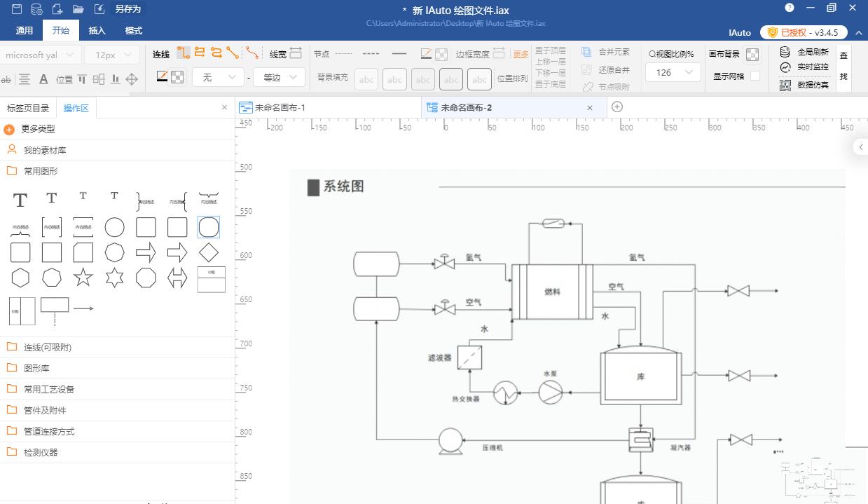Open the 等边 shape style dropdown

[279, 78]
